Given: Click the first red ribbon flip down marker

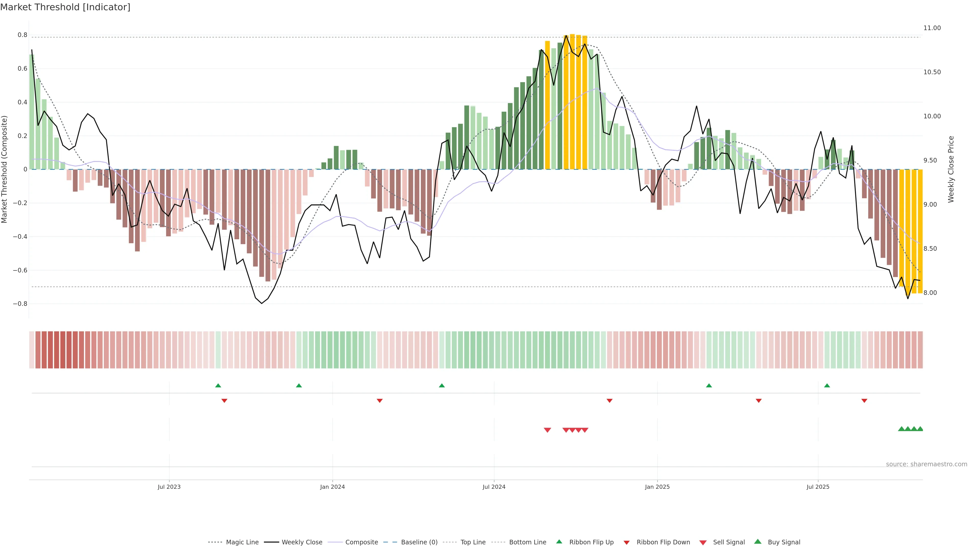Looking at the screenshot, I should [225, 401].
